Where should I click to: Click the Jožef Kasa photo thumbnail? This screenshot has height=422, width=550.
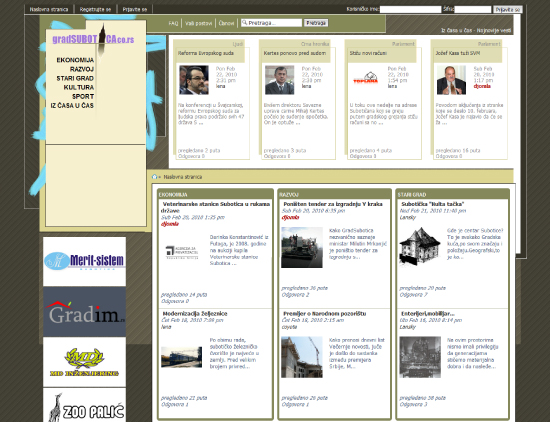tap(451, 80)
